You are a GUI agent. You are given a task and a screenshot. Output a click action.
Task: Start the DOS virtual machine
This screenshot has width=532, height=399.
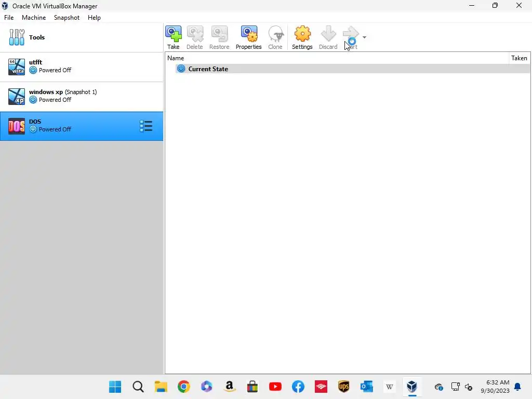click(x=351, y=37)
